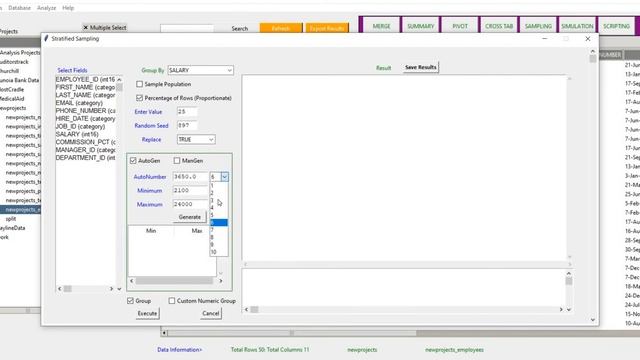Click the Min column header
This screenshot has width=640, height=360.
151,231
